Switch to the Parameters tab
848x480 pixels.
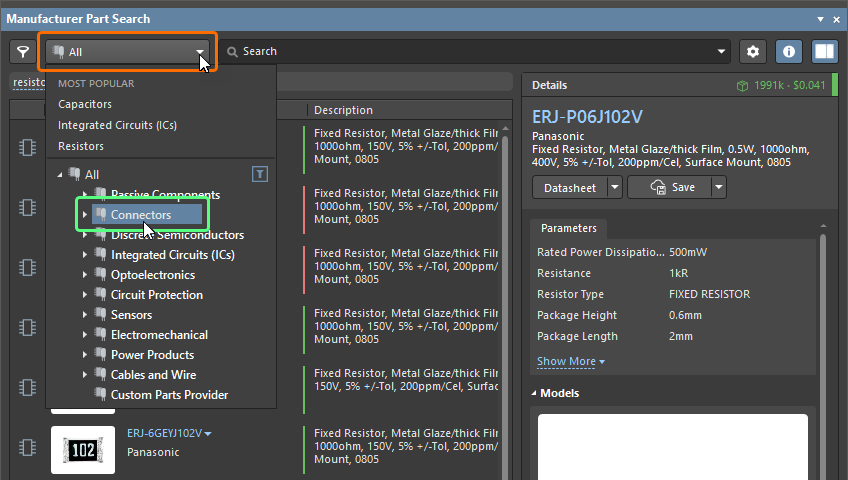coord(568,228)
